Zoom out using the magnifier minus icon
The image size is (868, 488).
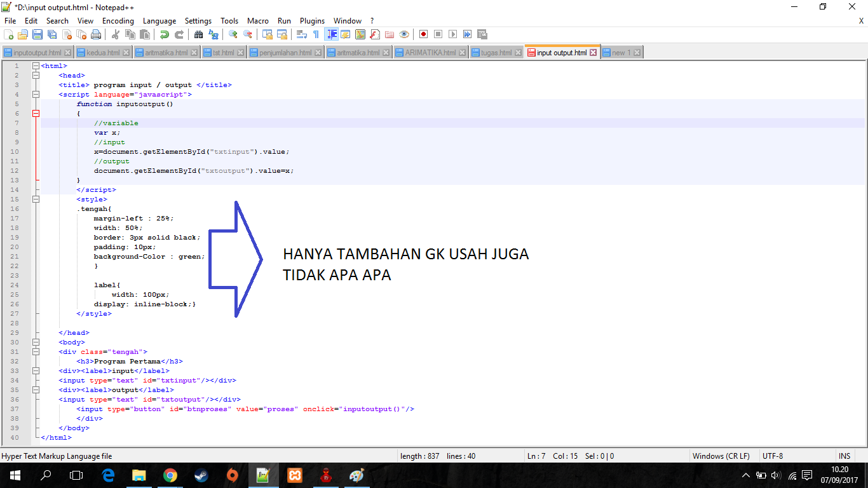pos(248,34)
